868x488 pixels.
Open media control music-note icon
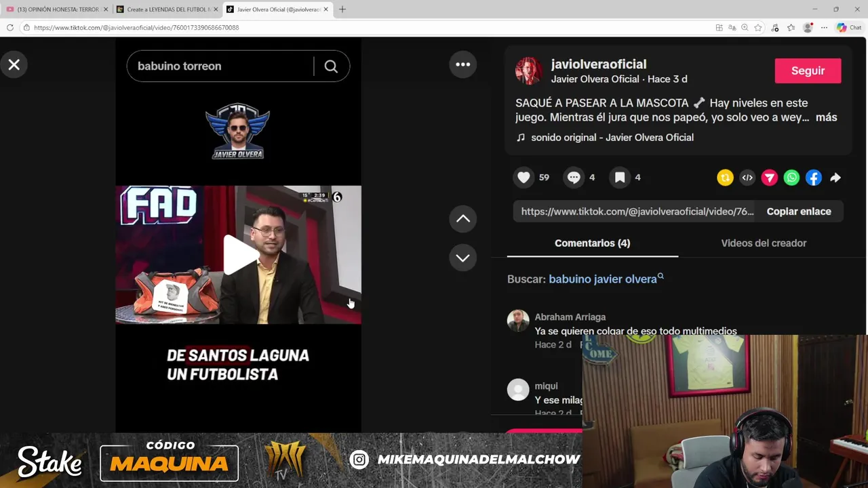click(x=775, y=28)
